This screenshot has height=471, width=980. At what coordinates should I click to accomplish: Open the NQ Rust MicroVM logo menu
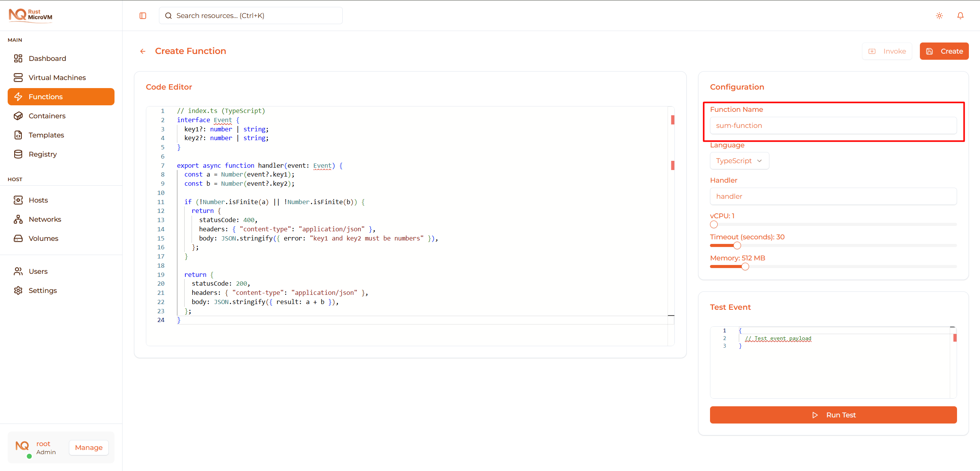click(x=31, y=15)
